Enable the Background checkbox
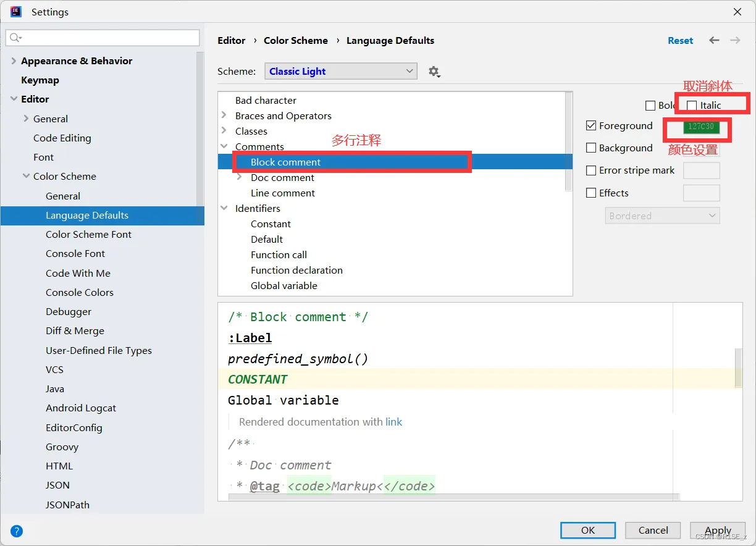 pos(591,148)
